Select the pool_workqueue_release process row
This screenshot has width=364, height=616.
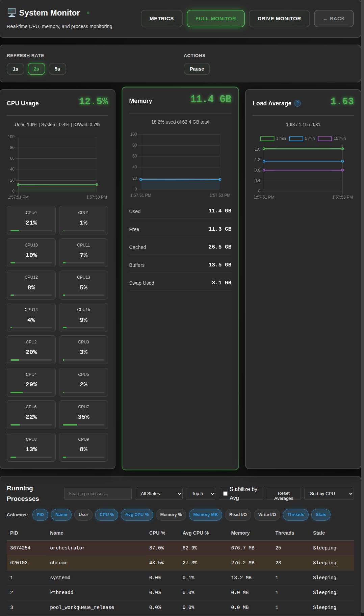[x=180, y=608]
